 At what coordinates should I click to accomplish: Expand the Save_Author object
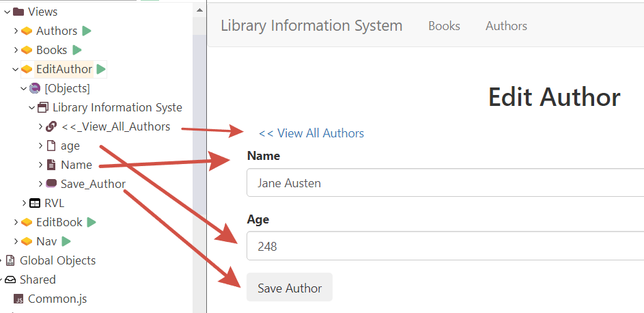click(x=40, y=184)
